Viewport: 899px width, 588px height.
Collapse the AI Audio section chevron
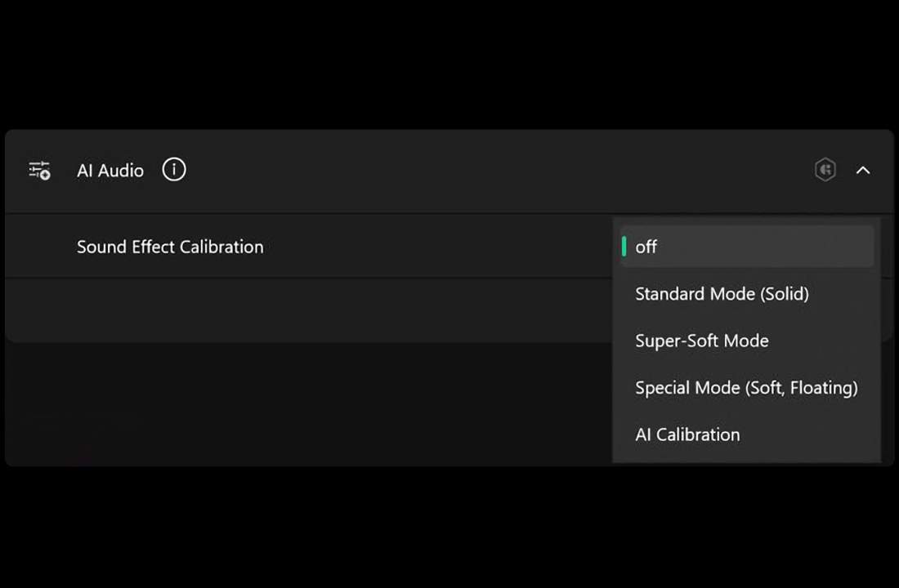[863, 170]
